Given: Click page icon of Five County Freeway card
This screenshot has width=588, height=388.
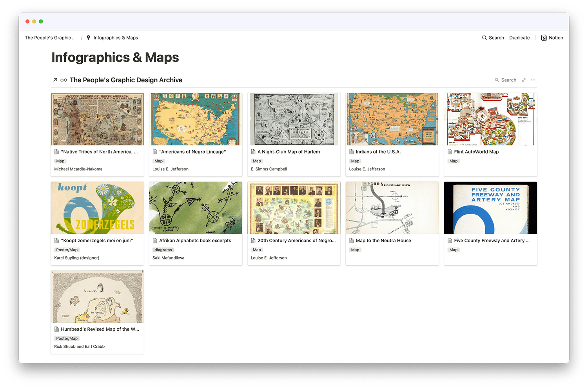Looking at the screenshot, I should pos(450,241).
